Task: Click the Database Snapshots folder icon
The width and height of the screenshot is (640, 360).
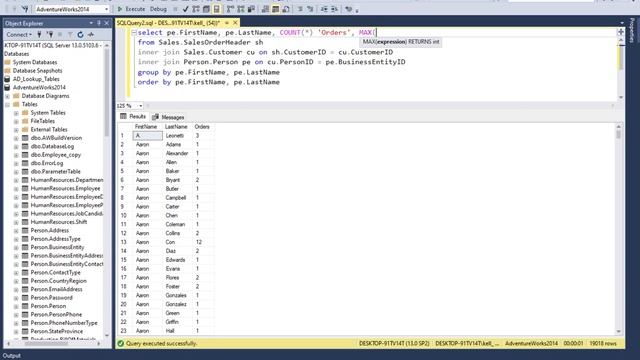Action: click(x=7, y=71)
